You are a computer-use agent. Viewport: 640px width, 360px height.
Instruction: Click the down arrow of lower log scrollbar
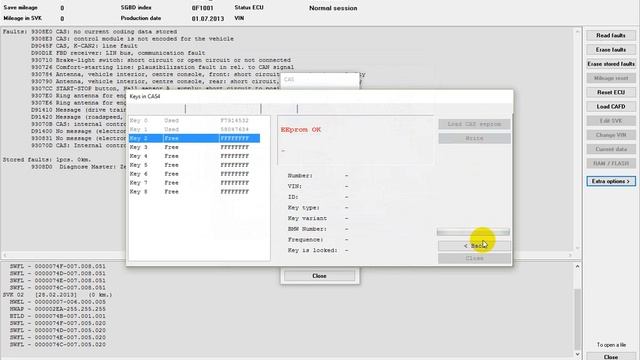pos(577,354)
